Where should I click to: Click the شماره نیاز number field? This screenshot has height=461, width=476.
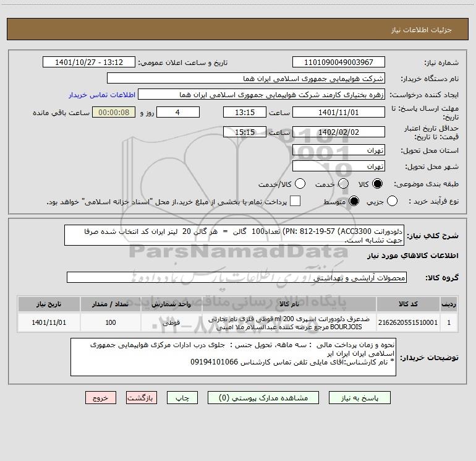(x=338, y=62)
